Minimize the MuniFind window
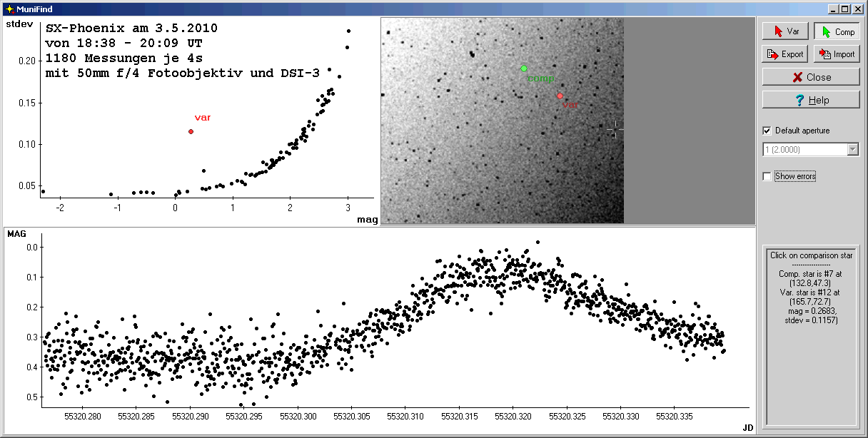This screenshot has height=438, width=868. coord(833,9)
